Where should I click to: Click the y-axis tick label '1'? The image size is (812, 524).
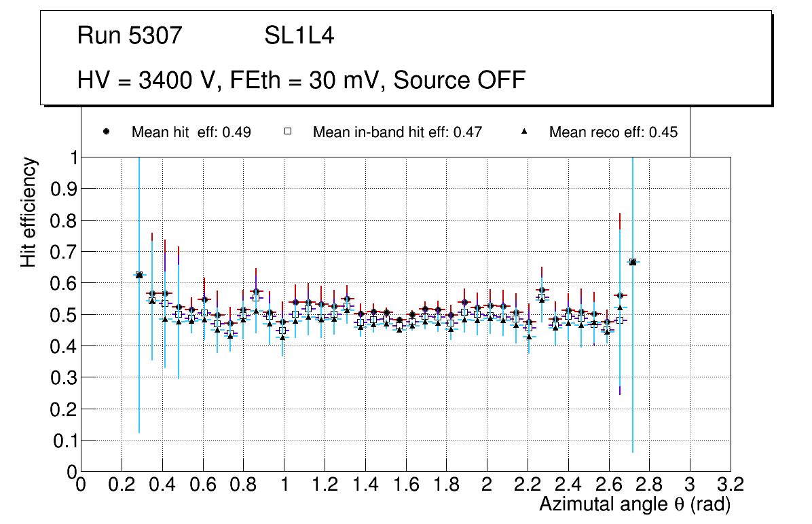[x=71, y=157]
